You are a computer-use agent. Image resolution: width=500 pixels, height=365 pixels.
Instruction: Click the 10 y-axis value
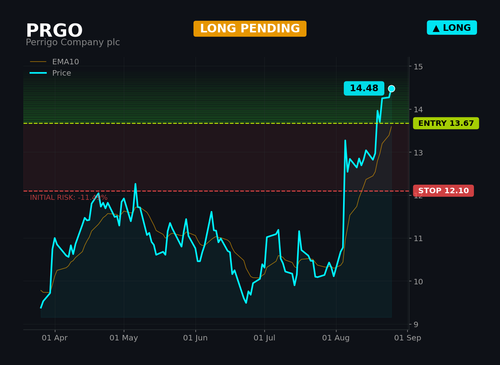[418, 282]
